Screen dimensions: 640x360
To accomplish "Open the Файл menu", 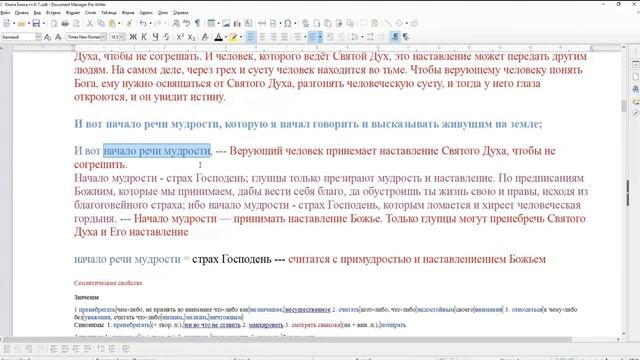I will coord(5,13).
